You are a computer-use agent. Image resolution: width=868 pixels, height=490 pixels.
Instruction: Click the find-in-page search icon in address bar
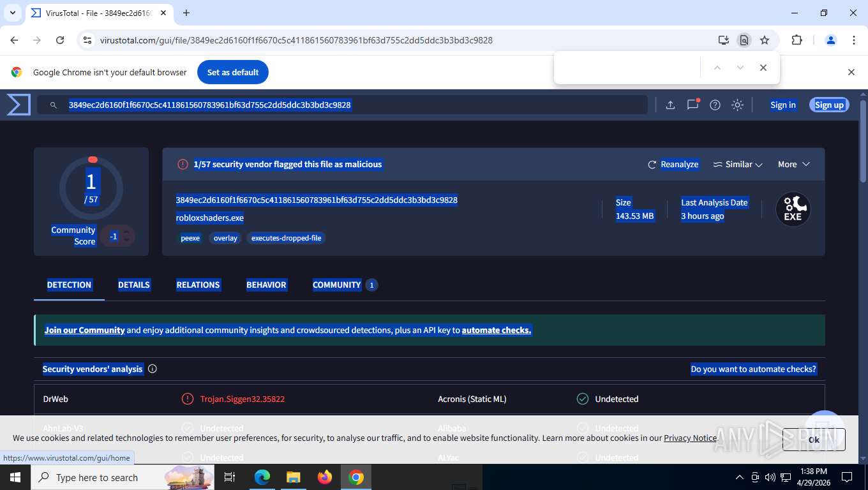744,40
